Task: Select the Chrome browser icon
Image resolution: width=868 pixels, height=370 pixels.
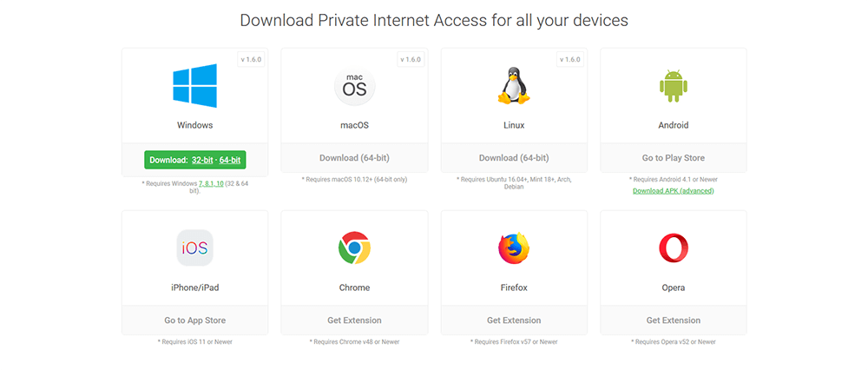Action: pos(354,248)
